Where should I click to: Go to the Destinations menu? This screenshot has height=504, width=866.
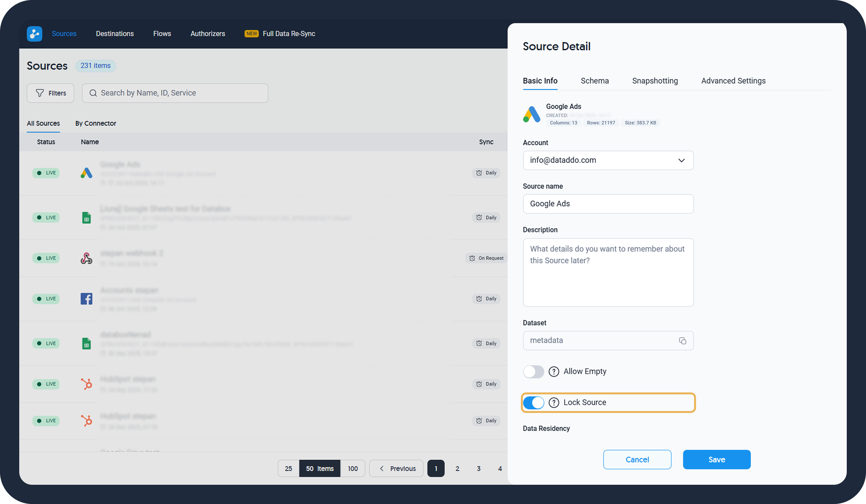click(115, 34)
